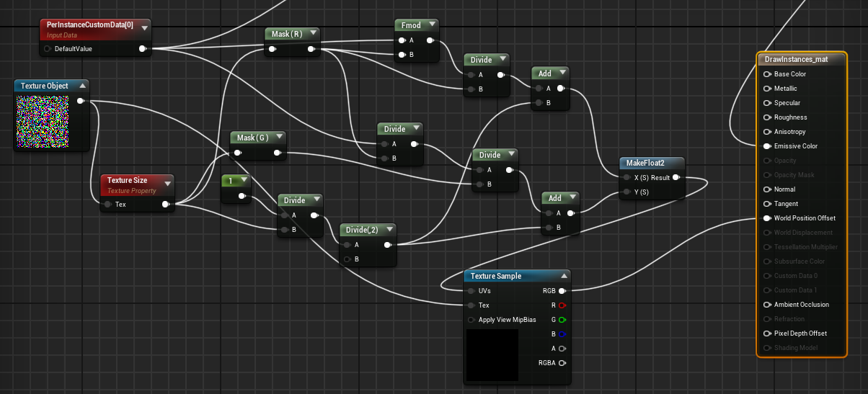This screenshot has height=394, width=868.
Task: Click the A input pin on Fmod
Action: 402,40
